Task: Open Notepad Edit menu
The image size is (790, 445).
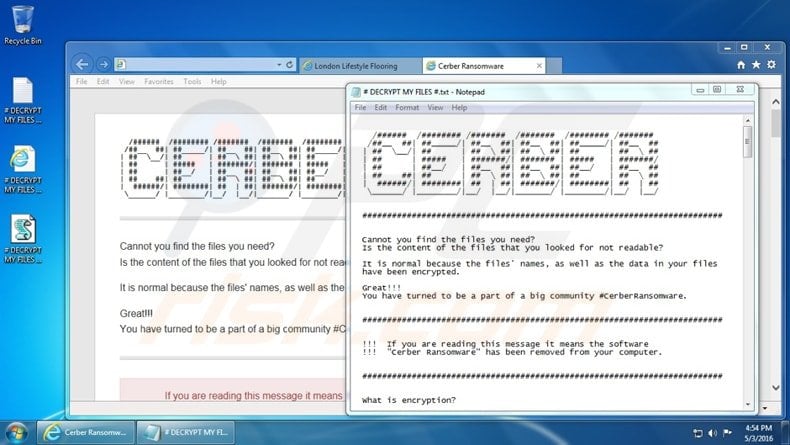Action: (x=381, y=107)
